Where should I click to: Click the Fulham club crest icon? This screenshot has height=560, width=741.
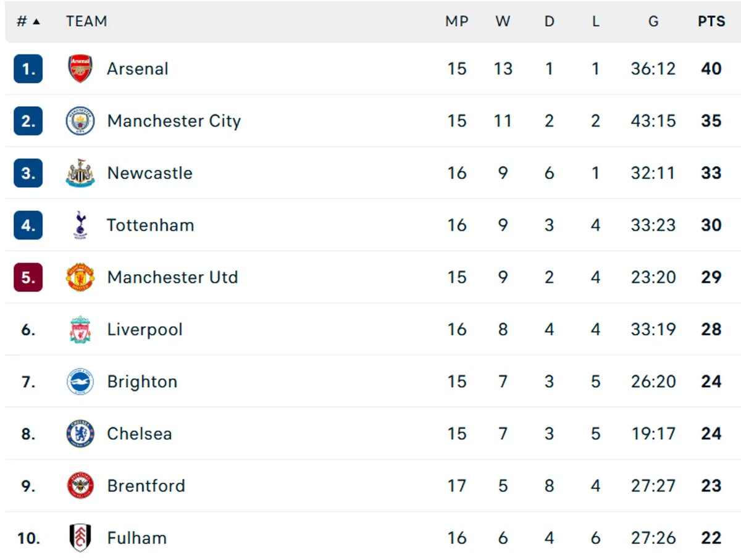click(80, 538)
